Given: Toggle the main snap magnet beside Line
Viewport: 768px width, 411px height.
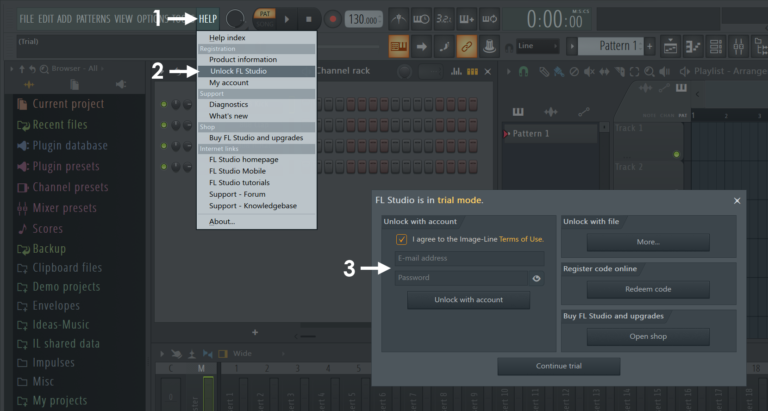Looking at the screenshot, I should point(509,47).
